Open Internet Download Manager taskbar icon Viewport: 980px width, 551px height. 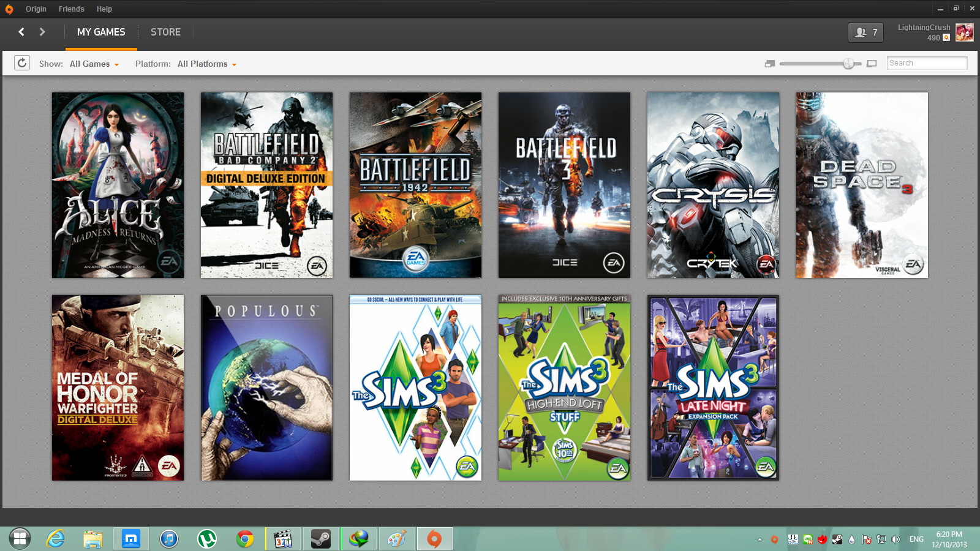(359, 539)
